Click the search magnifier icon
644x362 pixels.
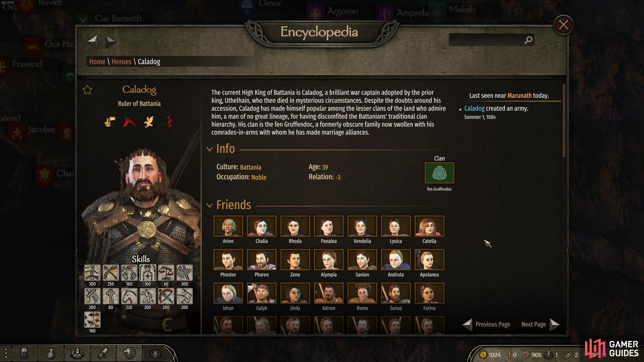tap(528, 40)
